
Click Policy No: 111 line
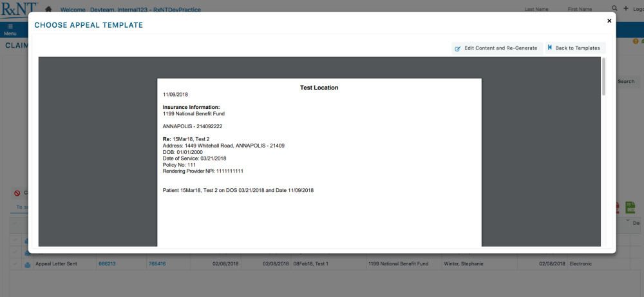pyautogui.click(x=179, y=165)
